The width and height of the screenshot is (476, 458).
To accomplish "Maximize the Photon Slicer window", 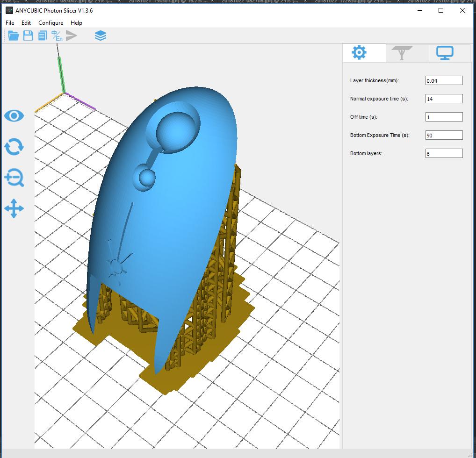I will tap(441, 10).
